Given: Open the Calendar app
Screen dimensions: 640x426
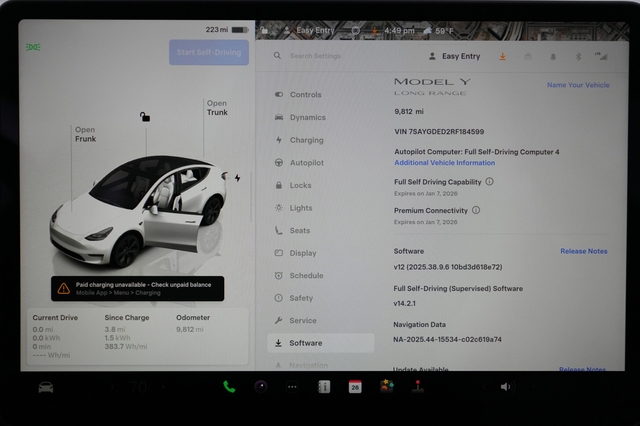Looking at the screenshot, I should click(x=355, y=386).
